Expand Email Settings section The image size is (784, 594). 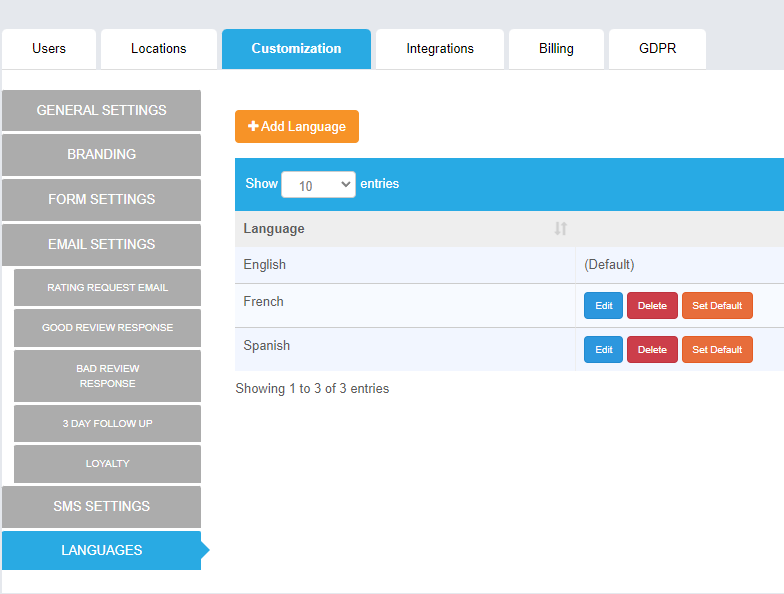pyautogui.click(x=101, y=245)
